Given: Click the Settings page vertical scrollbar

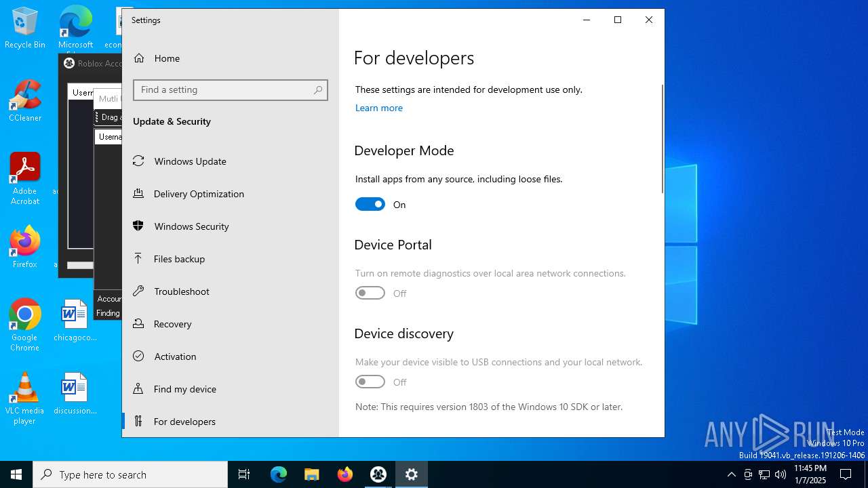Looking at the screenshot, I should click(663, 139).
